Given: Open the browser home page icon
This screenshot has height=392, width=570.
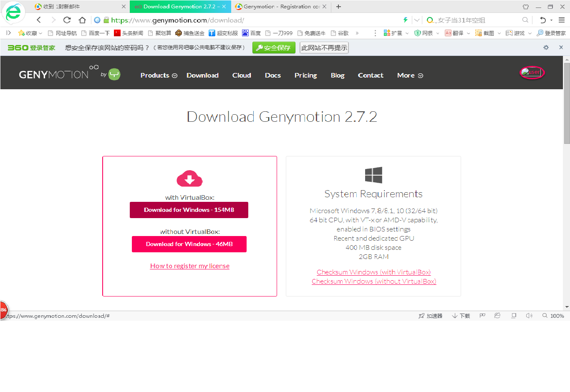Looking at the screenshot, I should coord(82,20).
